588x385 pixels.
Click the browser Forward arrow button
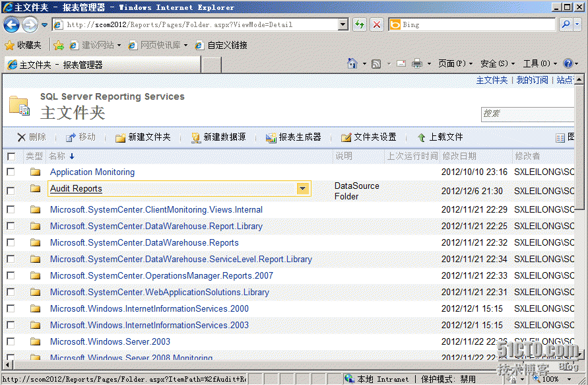[x=30, y=25]
